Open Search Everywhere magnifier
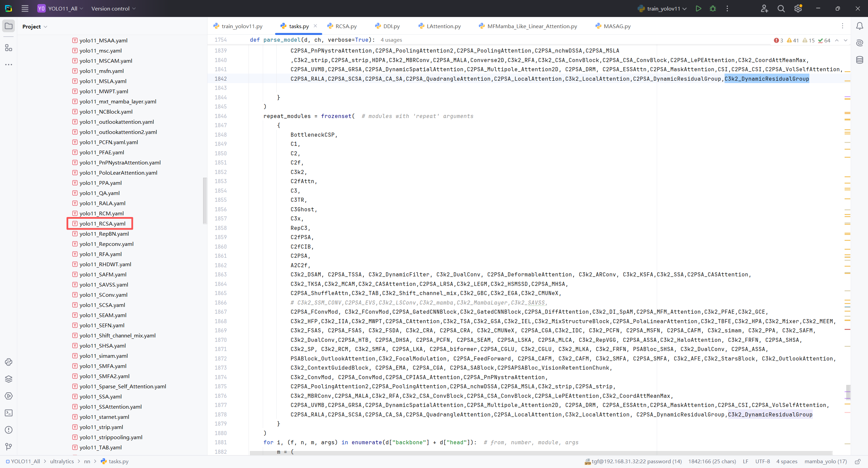This screenshot has width=868, height=468. (781, 8)
